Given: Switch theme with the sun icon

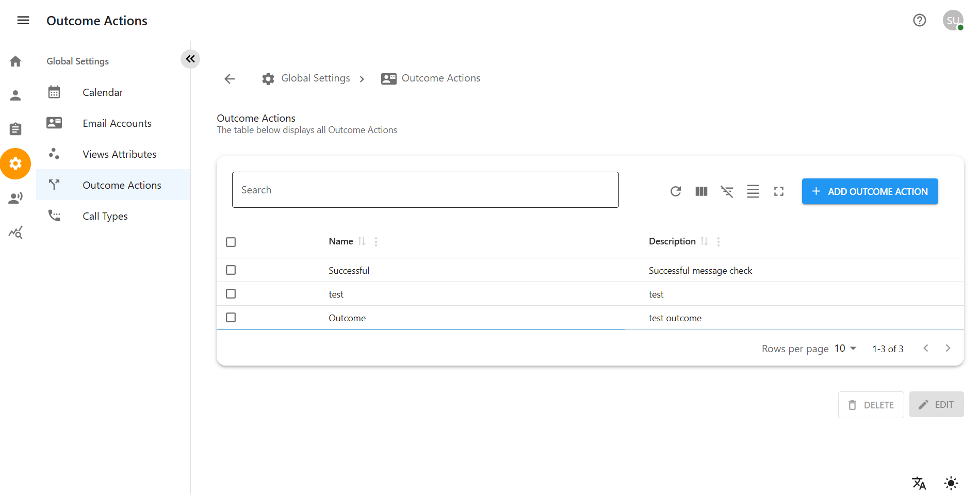Looking at the screenshot, I should tap(951, 483).
